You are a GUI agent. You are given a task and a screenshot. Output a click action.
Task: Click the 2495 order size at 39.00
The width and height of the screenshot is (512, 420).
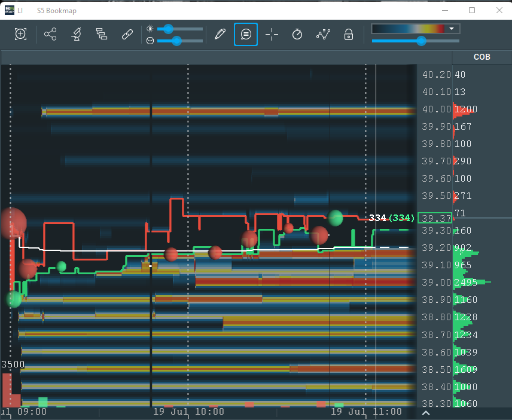[466, 282]
